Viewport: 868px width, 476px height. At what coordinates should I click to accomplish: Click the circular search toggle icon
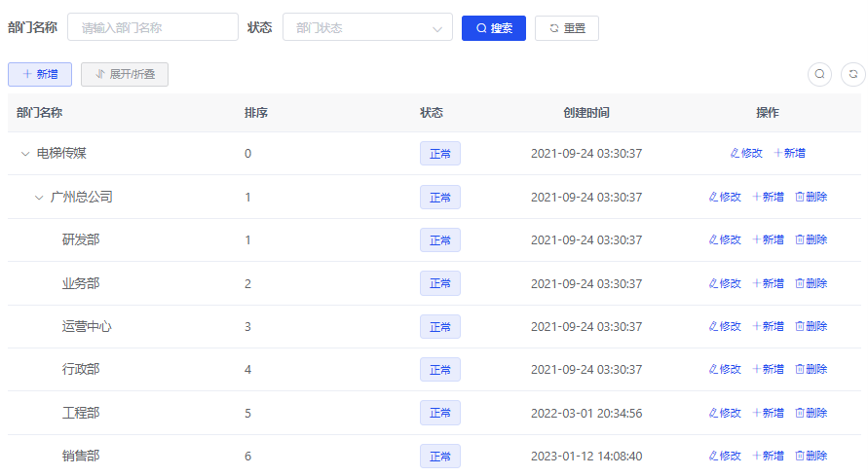[820, 74]
